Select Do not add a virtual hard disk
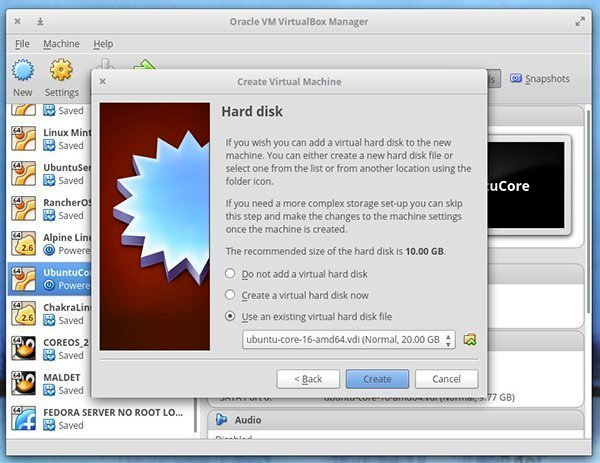Viewport: 600px width, 463px height. point(231,273)
